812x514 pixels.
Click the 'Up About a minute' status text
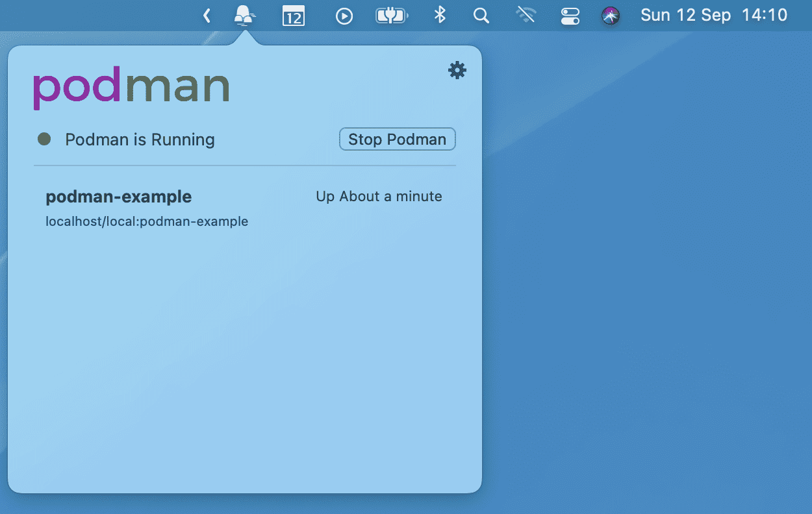(379, 197)
